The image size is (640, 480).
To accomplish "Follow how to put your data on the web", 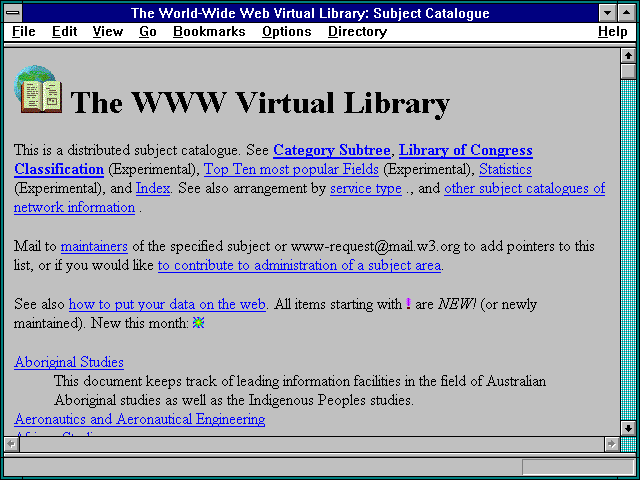I will coord(167,304).
